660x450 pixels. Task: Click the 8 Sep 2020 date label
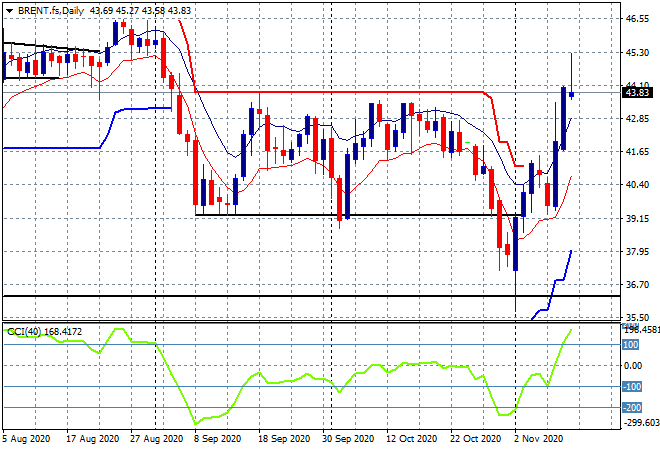coord(217,439)
